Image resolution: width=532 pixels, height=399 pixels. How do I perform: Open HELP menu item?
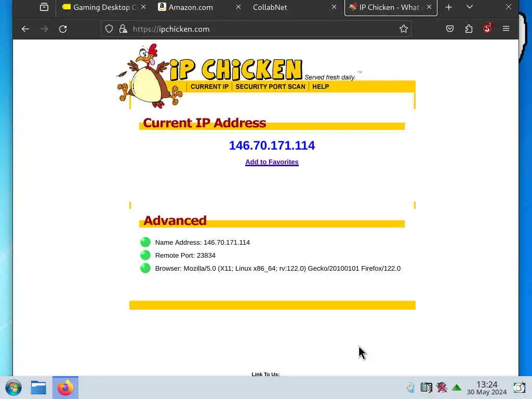321,87
